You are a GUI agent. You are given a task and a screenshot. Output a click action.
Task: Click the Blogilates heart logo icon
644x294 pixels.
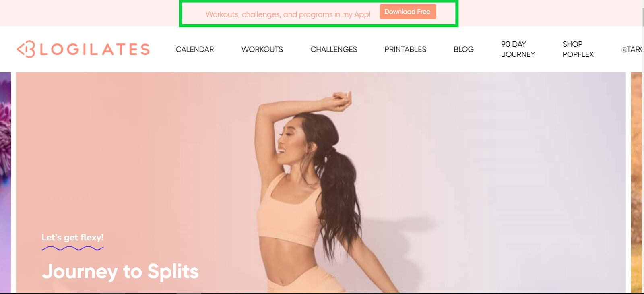pos(26,49)
